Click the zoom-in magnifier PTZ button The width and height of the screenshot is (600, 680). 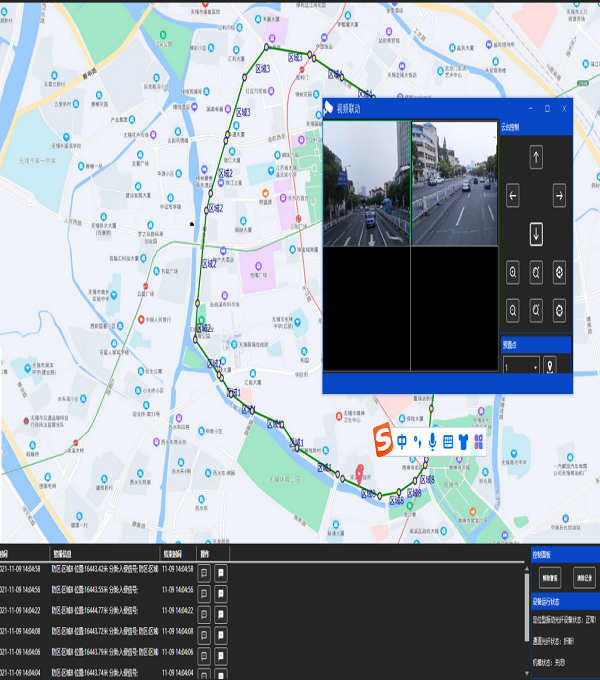513,272
